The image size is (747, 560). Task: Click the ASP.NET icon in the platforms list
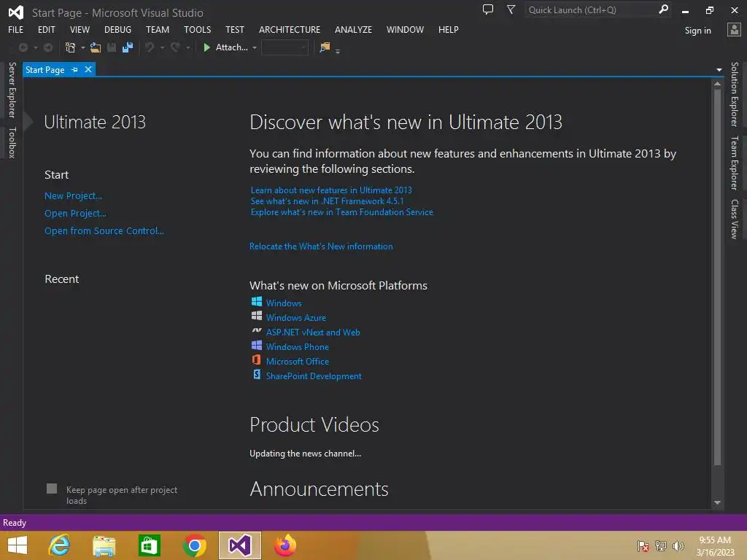coord(256,330)
